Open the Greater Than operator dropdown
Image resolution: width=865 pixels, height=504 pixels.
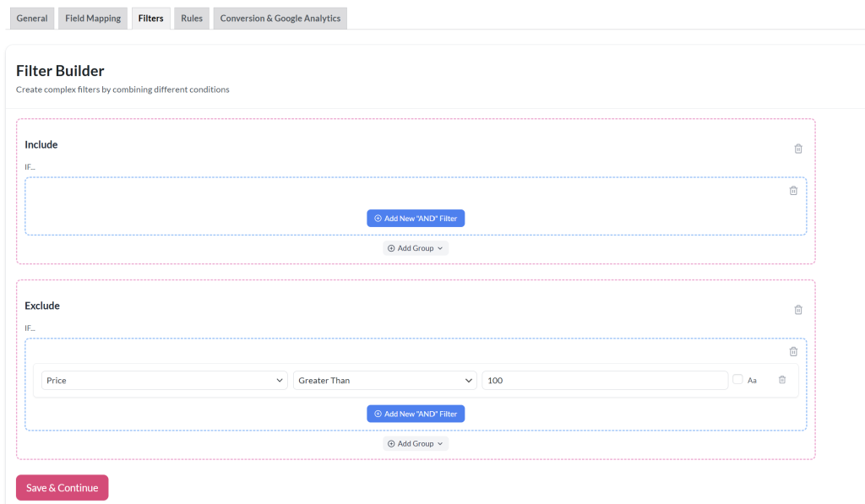pos(384,380)
